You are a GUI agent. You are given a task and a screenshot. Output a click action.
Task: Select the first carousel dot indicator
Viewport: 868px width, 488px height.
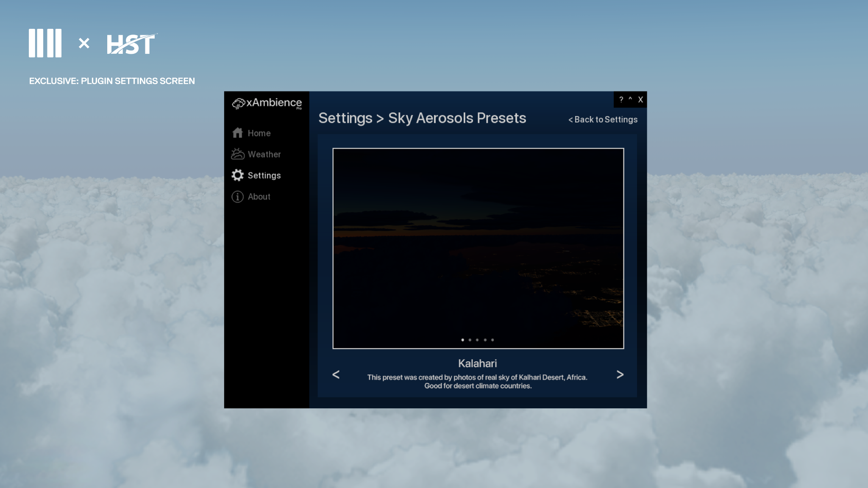(462, 340)
